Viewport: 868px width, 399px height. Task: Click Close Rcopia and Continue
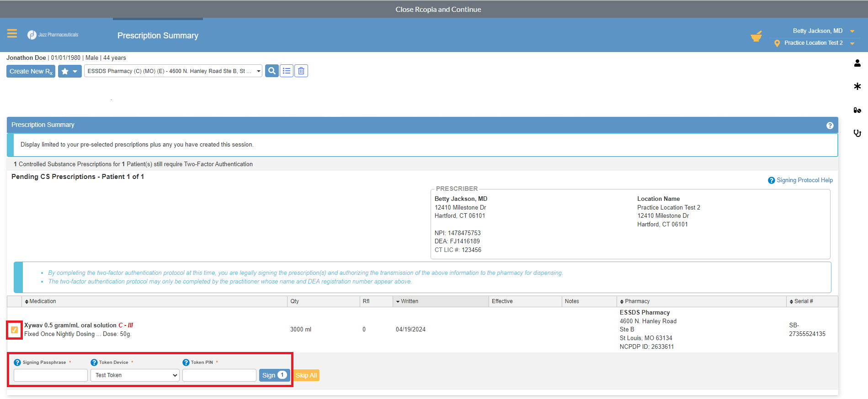[438, 9]
